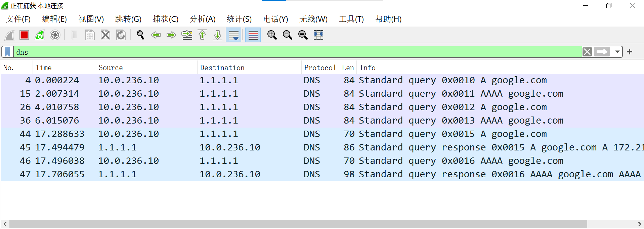Toggle auto scroll during live capture
Image resolution: width=644 pixels, height=229 pixels.
point(233,35)
